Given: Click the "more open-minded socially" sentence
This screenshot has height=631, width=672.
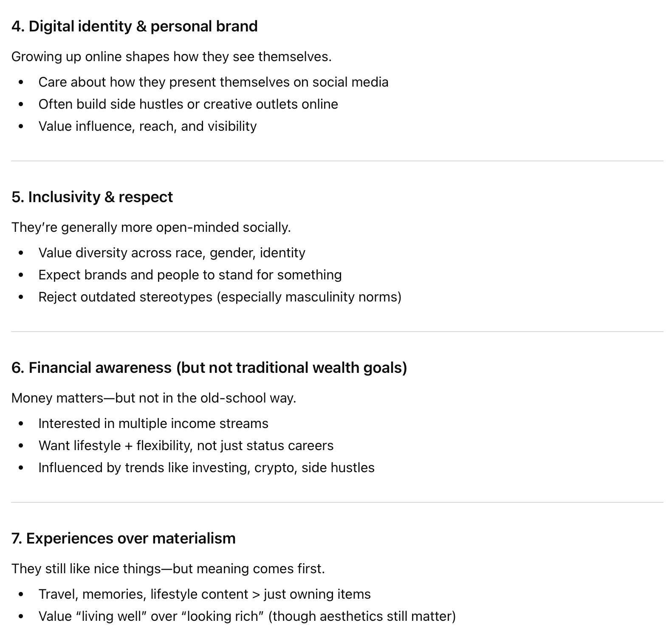Looking at the screenshot, I should [x=151, y=227].
